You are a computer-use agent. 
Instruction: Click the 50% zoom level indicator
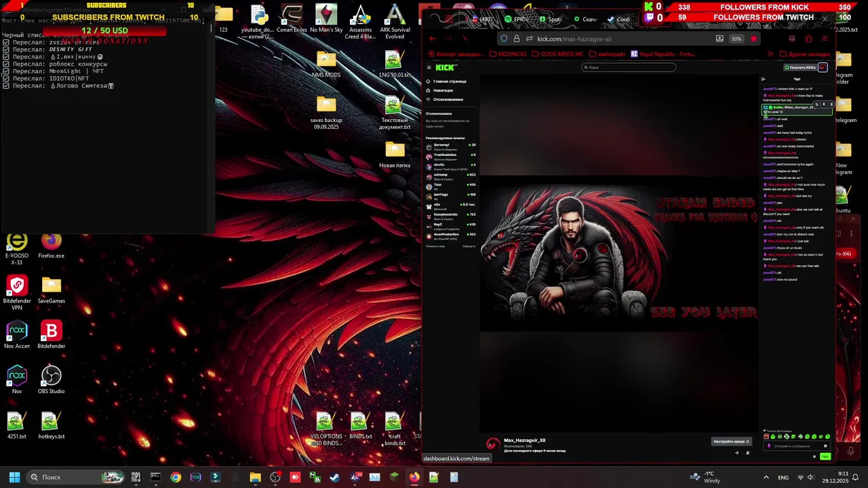click(736, 39)
